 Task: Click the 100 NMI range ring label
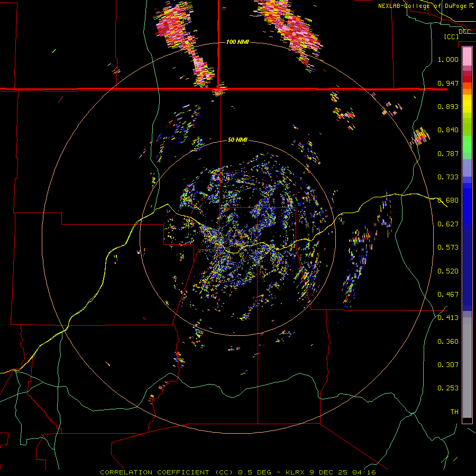(237, 42)
